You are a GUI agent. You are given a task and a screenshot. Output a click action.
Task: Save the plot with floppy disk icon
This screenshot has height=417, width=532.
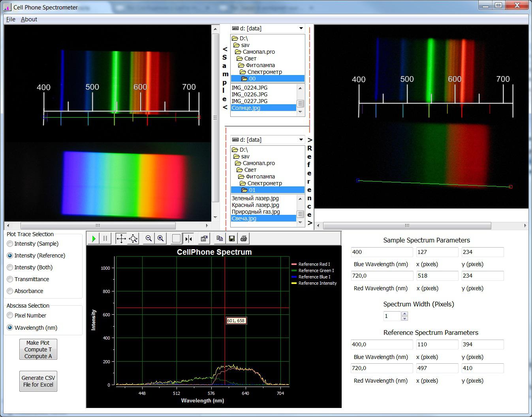232,239
